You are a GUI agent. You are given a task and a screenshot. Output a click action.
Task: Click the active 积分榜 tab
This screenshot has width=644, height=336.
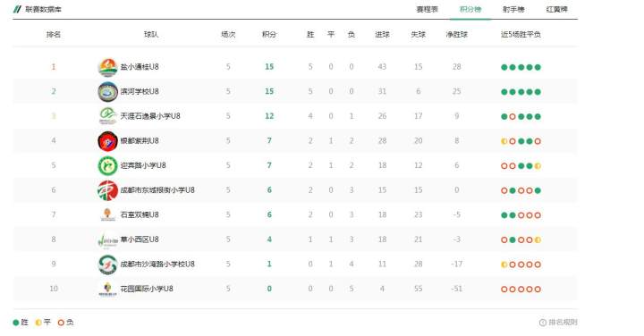click(x=470, y=10)
